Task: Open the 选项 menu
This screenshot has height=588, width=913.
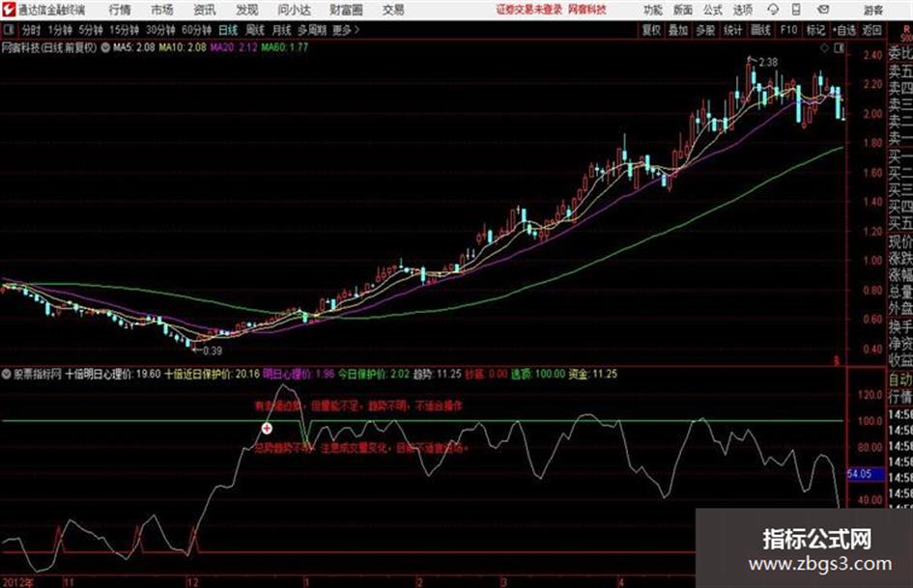Action: coord(743,10)
